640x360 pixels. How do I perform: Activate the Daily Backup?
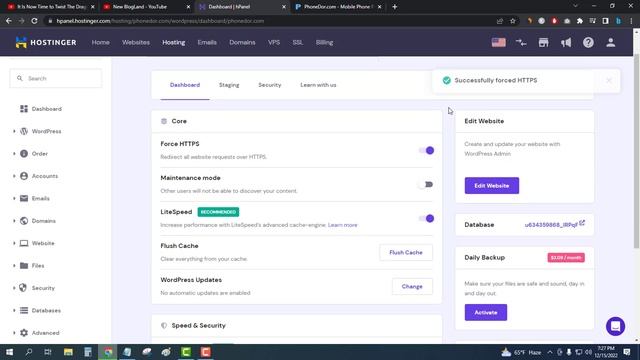[x=486, y=313]
